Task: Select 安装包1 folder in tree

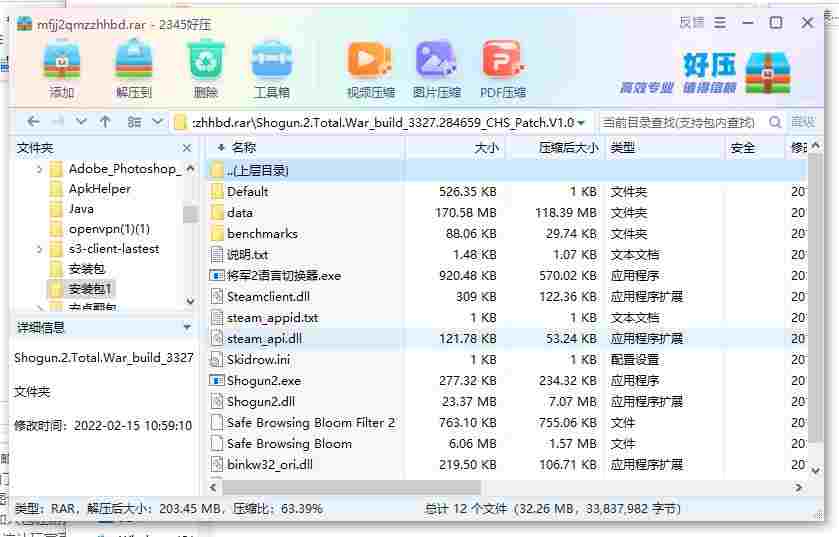Action: 90,289
